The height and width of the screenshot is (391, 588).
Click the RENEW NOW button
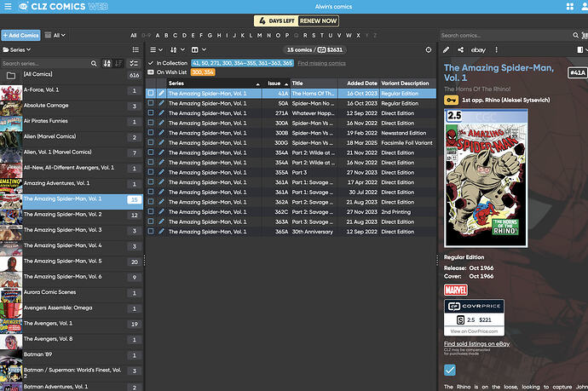pyautogui.click(x=319, y=21)
